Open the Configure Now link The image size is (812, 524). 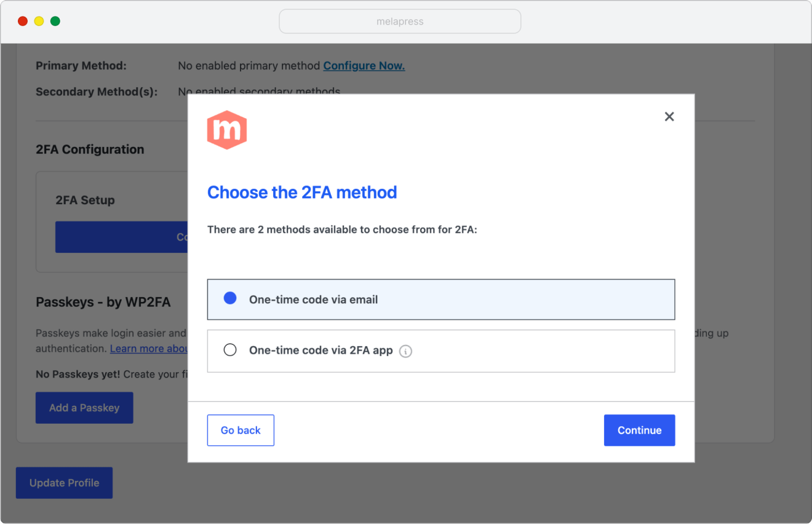click(x=364, y=66)
